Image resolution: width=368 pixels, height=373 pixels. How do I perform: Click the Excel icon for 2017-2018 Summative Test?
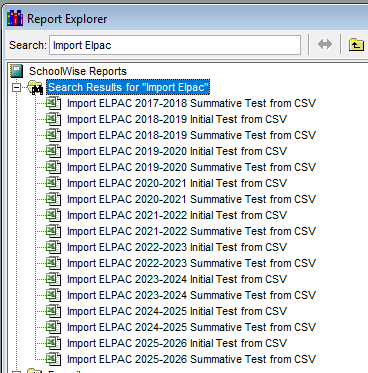click(53, 103)
